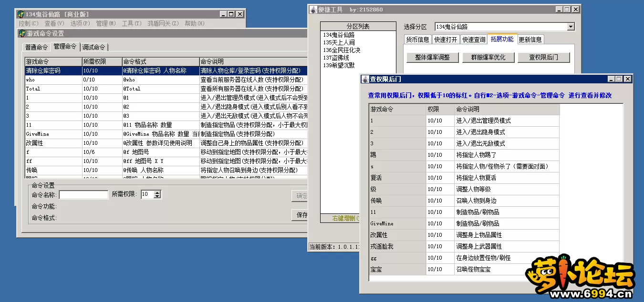644x302 pixels.
Task: Switch to the 调试命令 tab
Action: tap(93, 47)
